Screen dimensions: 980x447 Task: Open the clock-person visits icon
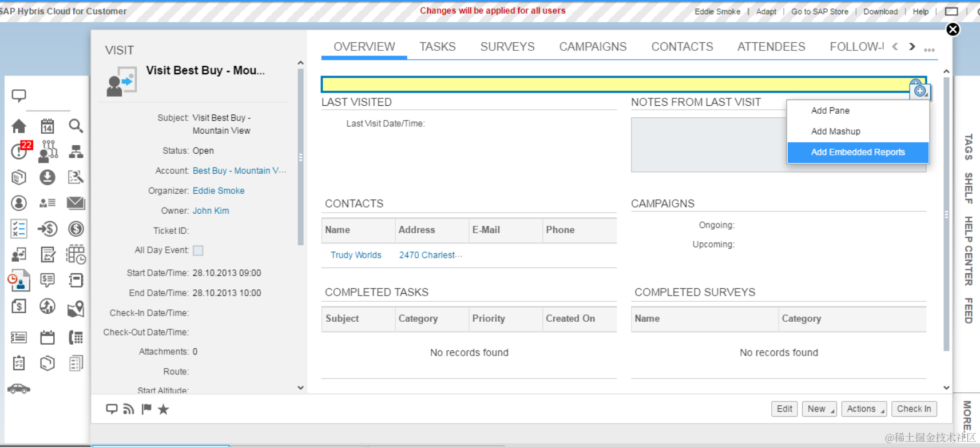point(19,281)
